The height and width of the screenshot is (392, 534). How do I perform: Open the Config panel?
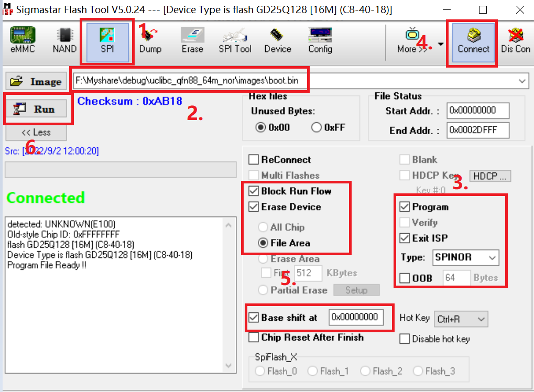tap(320, 40)
